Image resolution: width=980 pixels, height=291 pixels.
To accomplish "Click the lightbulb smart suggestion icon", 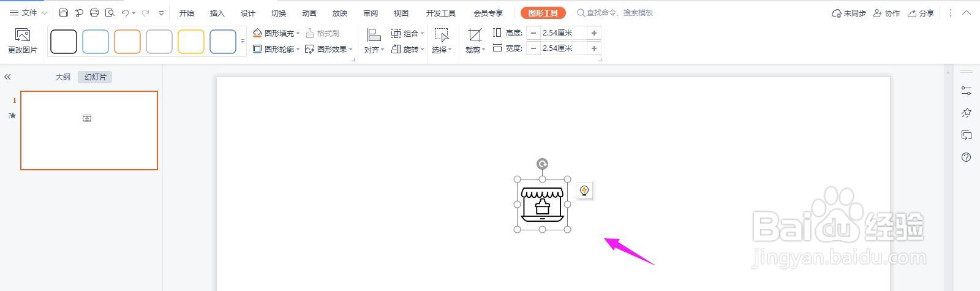I will click(x=584, y=191).
